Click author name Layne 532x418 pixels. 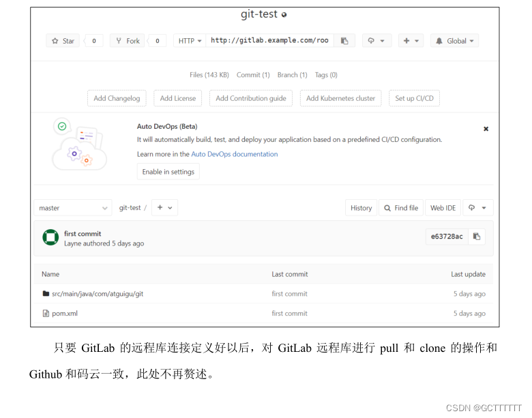(x=72, y=243)
